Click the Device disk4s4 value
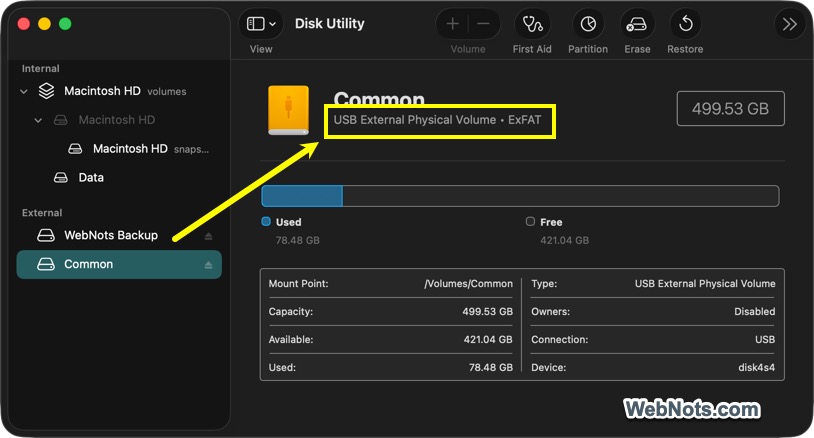This screenshot has width=814, height=438. point(756,367)
